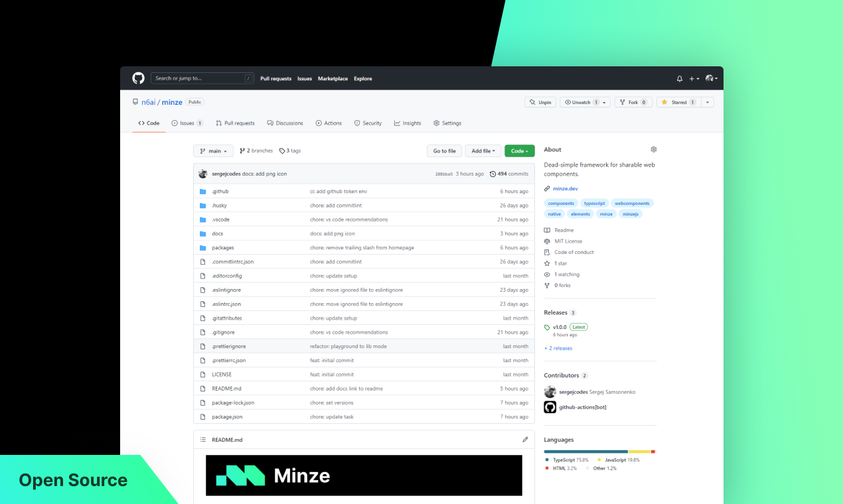The image size is (843, 504).
Task: Open commit hash 208bba5
Action: (444, 174)
